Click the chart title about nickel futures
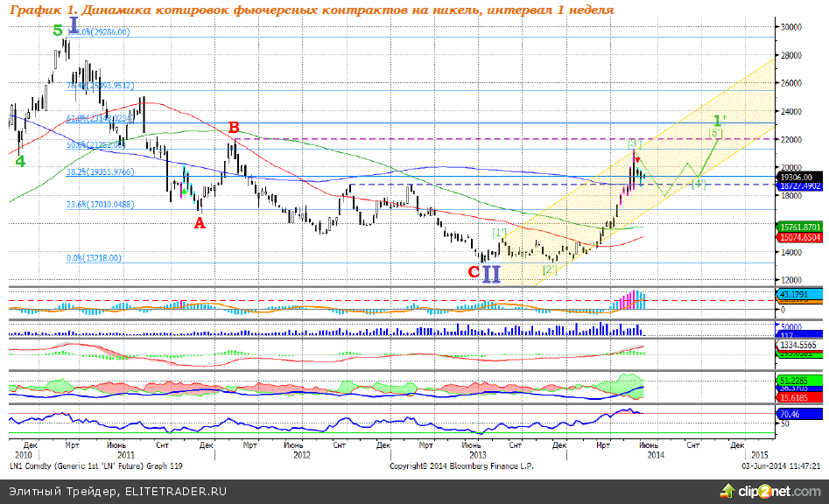 coord(313,9)
